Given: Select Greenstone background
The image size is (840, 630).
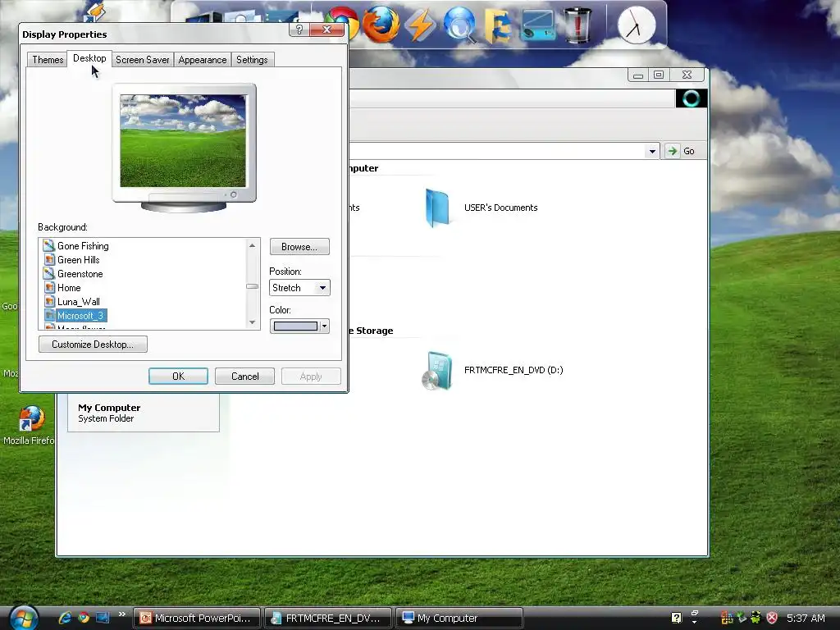Looking at the screenshot, I should pyautogui.click(x=80, y=274).
